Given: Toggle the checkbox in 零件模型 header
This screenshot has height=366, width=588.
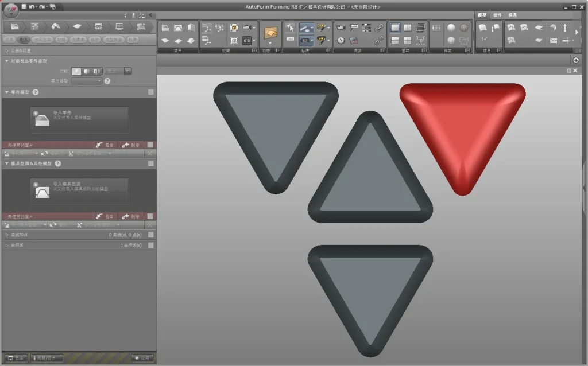Looking at the screenshot, I should click(150, 92).
